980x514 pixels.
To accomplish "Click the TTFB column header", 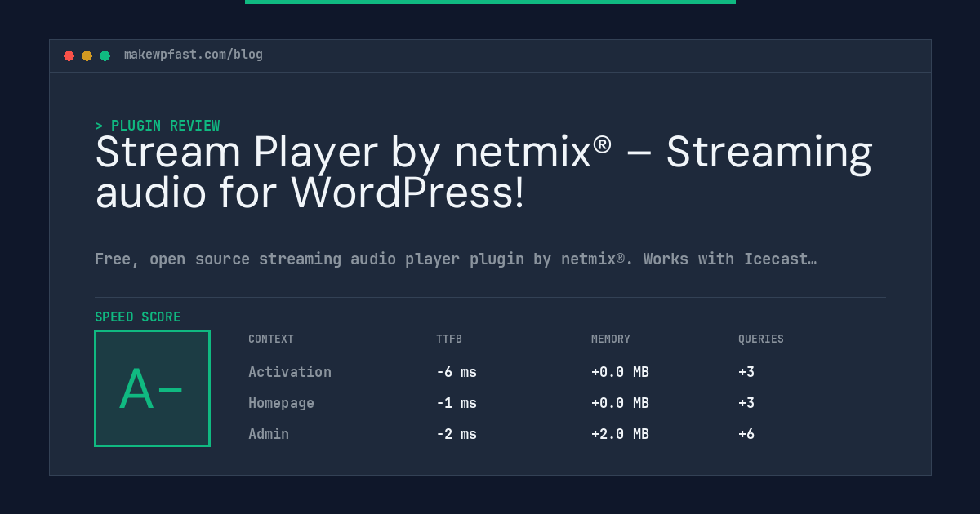I will 449,339.
